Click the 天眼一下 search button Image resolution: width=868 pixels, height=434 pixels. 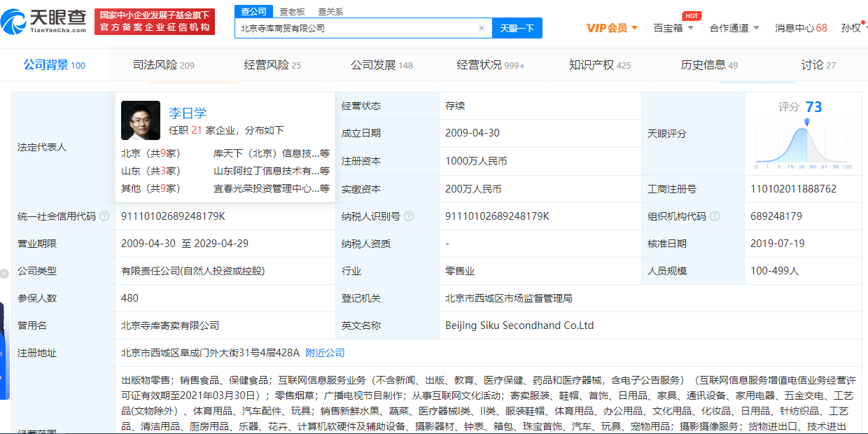[517, 28]
